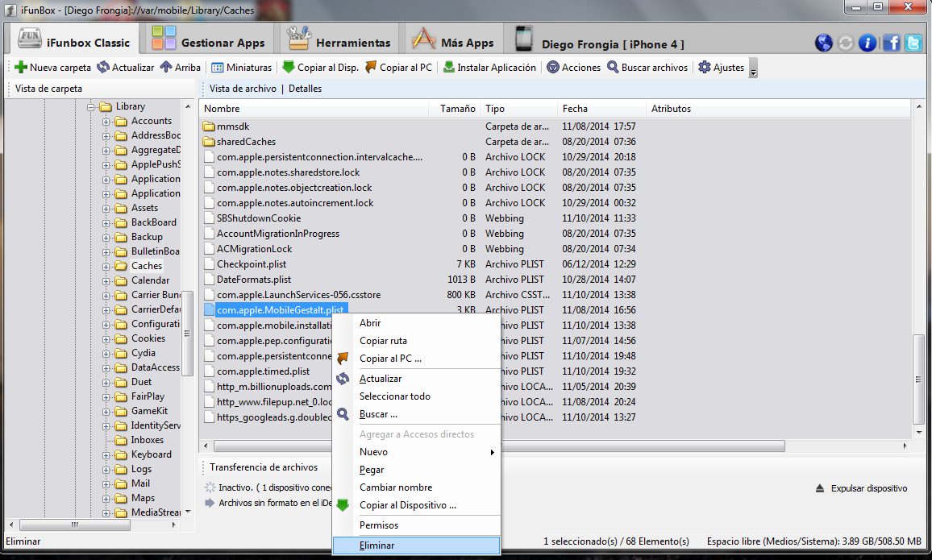Open the toolbar overflow dropdown arrow
This screenshot has width=932, height=560.
point(753,69)
